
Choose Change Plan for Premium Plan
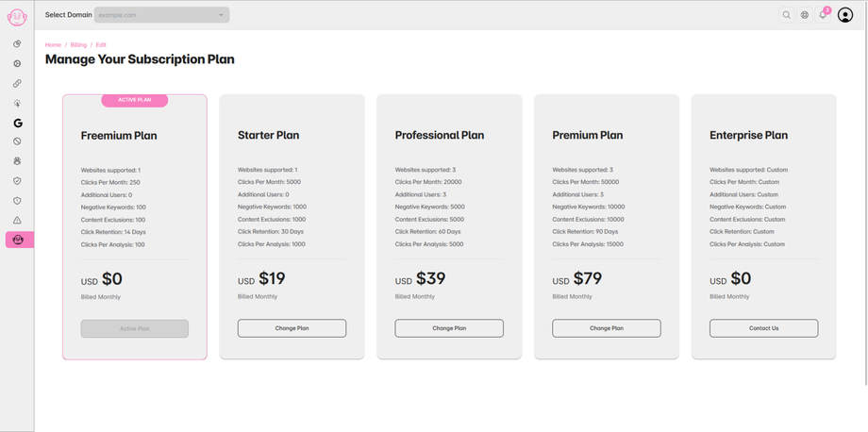(606, 328)
